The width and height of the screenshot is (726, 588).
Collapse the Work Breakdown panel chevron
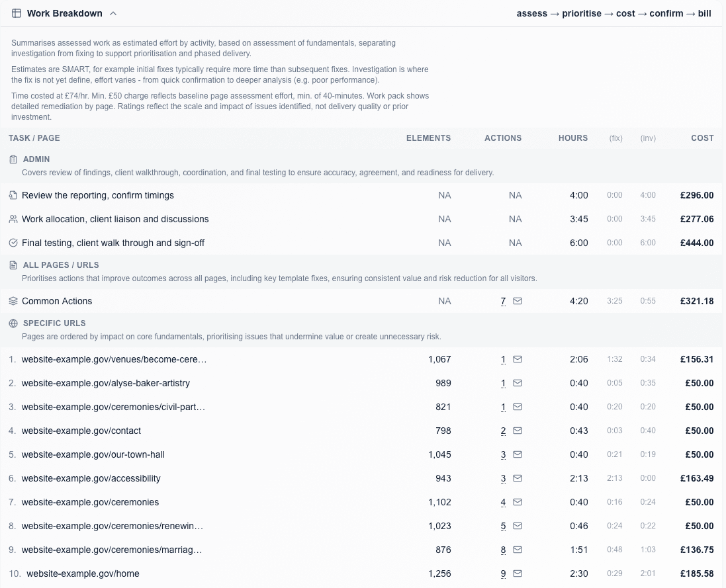112,13
